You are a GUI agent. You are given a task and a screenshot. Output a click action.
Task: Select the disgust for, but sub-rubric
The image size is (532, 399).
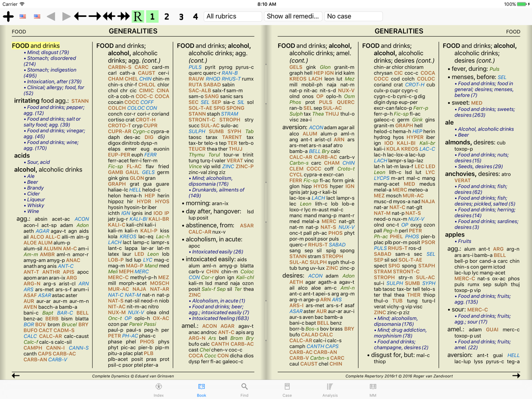[x=393, y=355]
